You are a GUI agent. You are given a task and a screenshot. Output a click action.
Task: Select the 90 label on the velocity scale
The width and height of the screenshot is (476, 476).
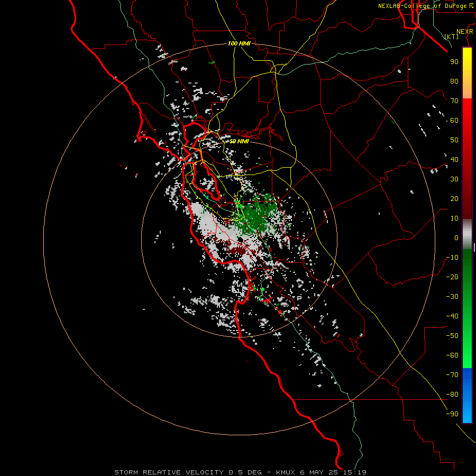(x=454, y=62)
